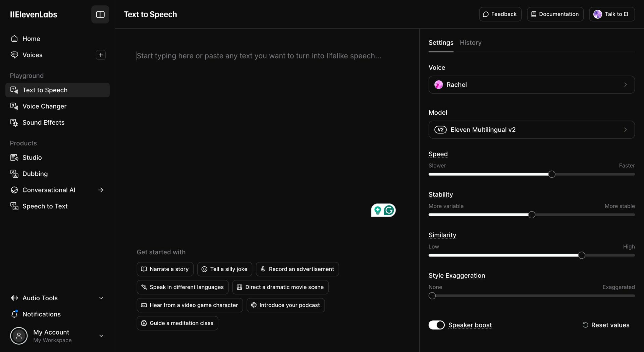
Task: Click the Reset values circular arrow icon
Action: pos(585,325)
